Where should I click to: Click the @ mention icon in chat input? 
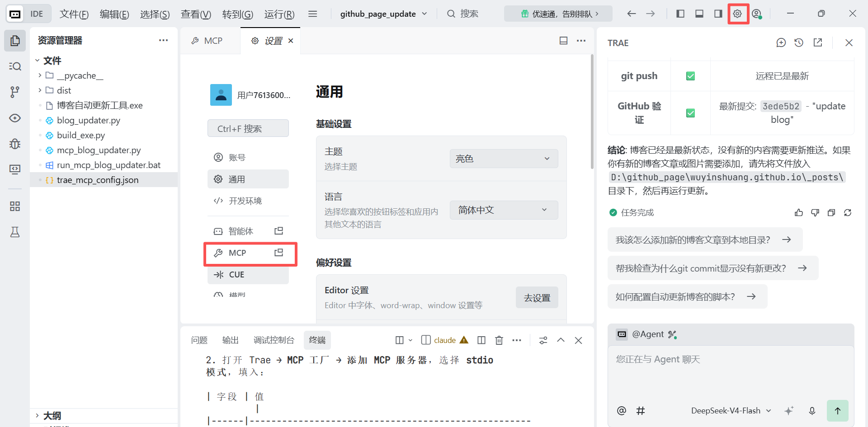coord(622,411)
